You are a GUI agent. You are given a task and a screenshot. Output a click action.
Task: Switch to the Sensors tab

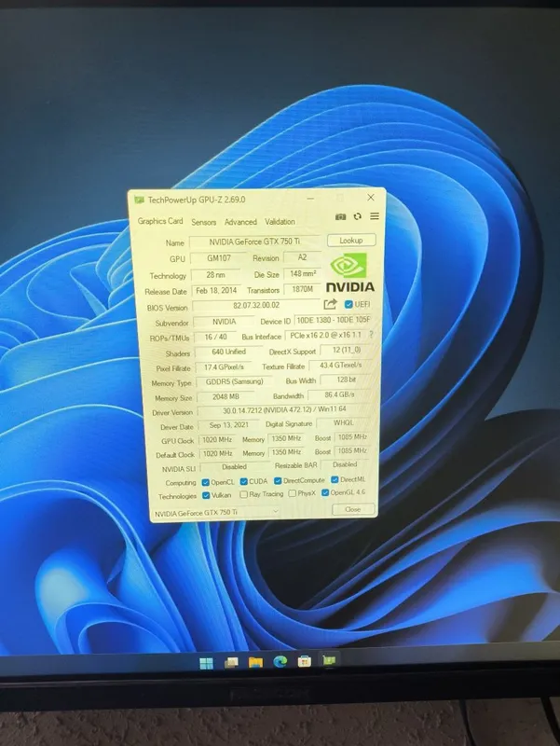[x=203, y=222]
